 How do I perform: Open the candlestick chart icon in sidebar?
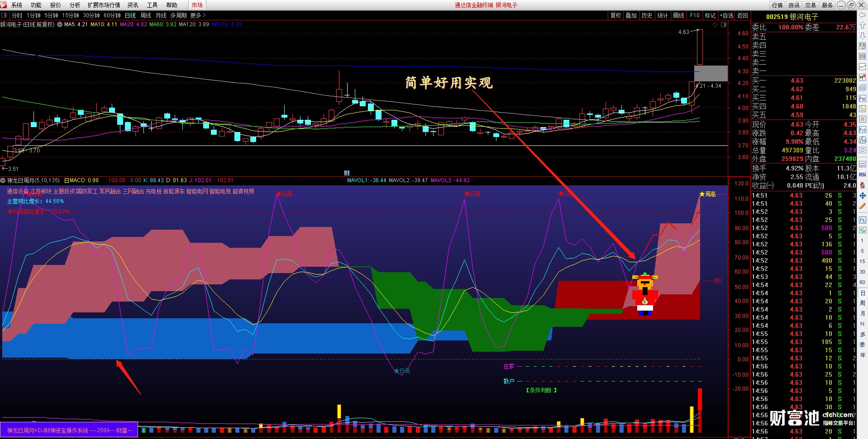pos(862,77)
